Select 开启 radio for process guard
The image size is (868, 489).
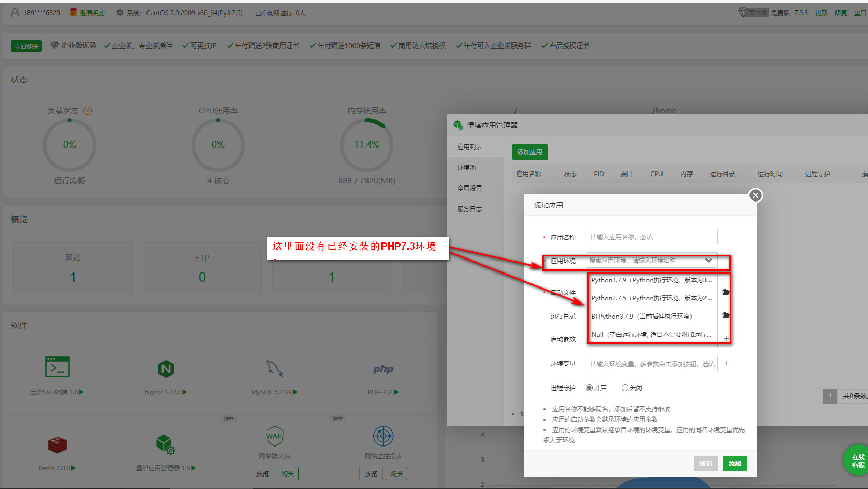coord(589,387)
